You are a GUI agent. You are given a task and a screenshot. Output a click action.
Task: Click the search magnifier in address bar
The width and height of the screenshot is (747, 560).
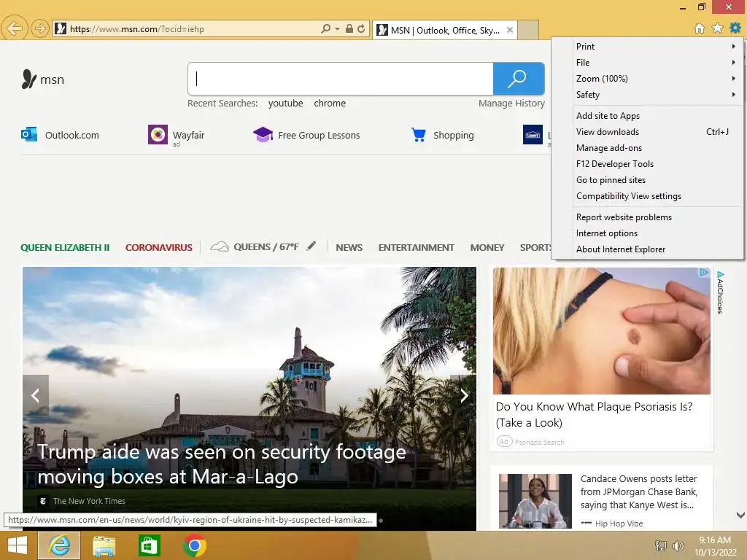(326, 28)
